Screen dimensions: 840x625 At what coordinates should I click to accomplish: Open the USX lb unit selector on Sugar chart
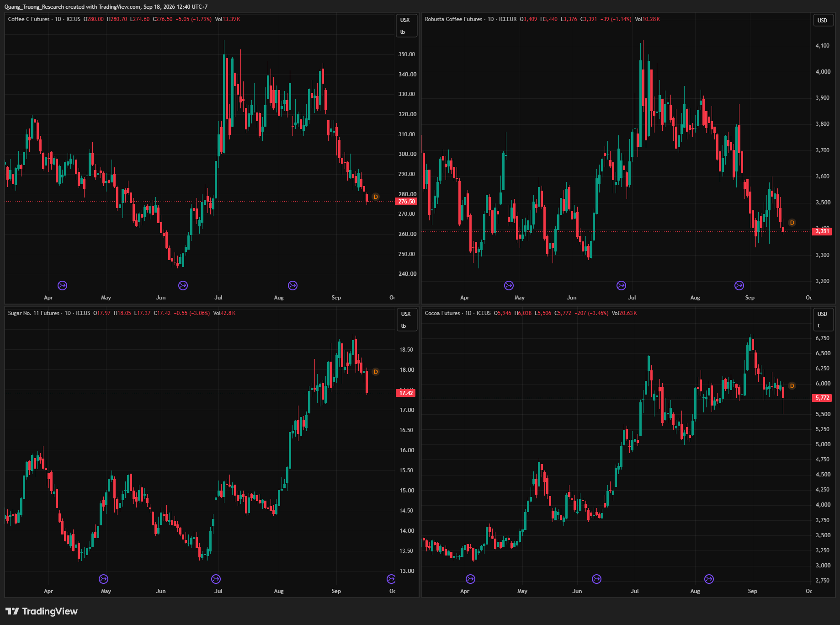coord(406,320)
